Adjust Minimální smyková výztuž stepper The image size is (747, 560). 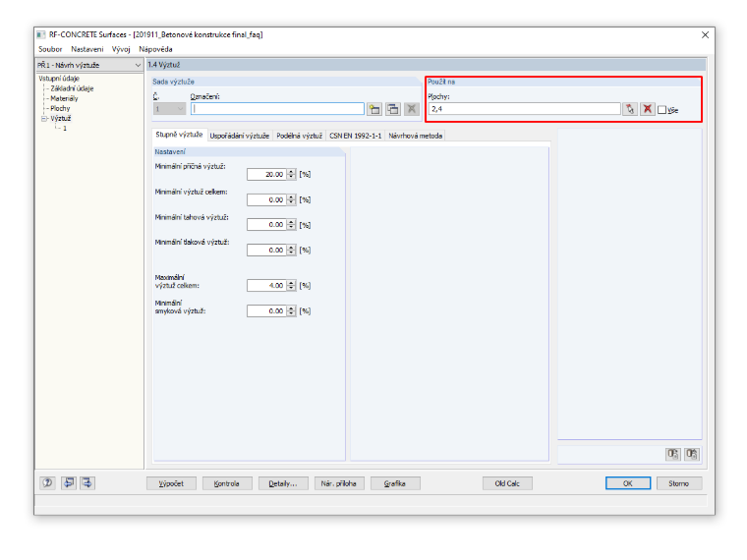point(291,311)
